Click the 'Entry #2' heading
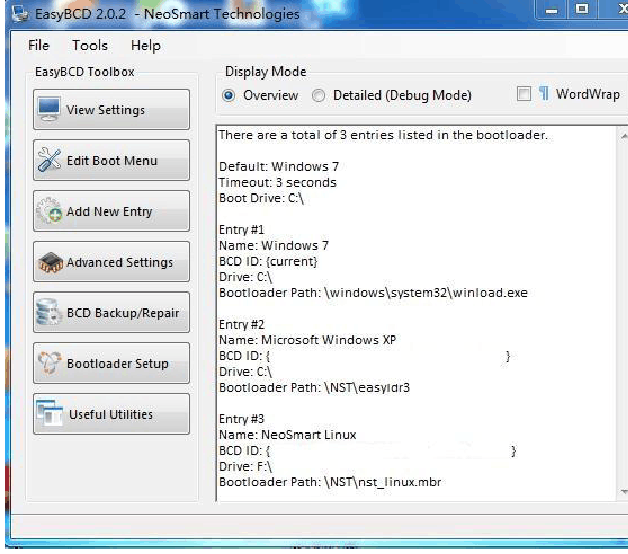 (x=242, y=324)
